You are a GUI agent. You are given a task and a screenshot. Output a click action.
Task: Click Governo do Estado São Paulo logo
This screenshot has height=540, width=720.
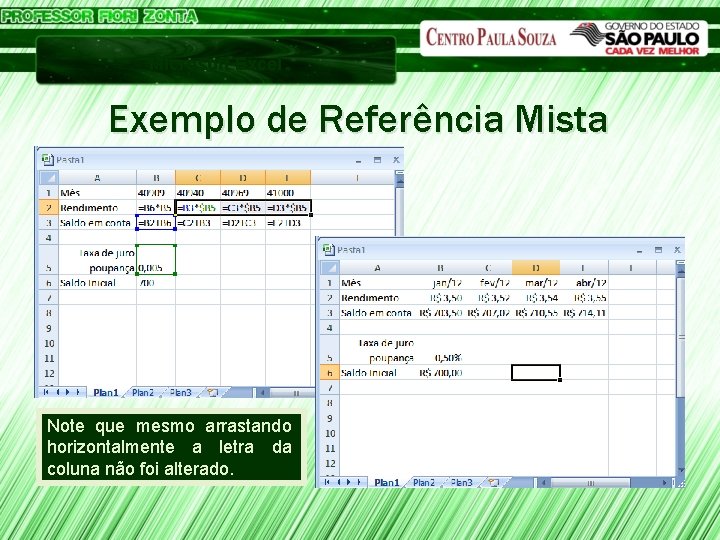(x=635, y=38)
